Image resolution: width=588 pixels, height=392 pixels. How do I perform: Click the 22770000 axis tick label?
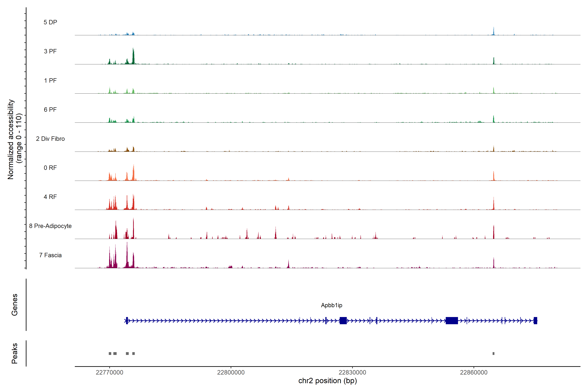click(x=109, y=373)
